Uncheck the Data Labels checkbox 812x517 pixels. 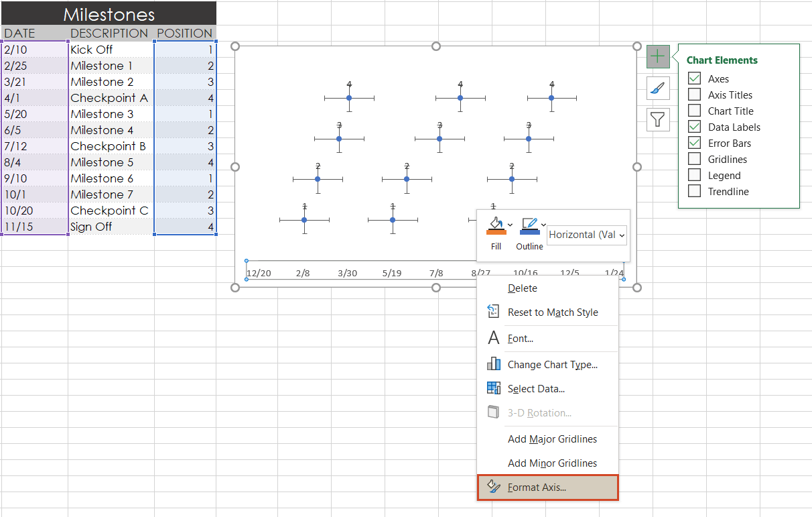(694, 127)
